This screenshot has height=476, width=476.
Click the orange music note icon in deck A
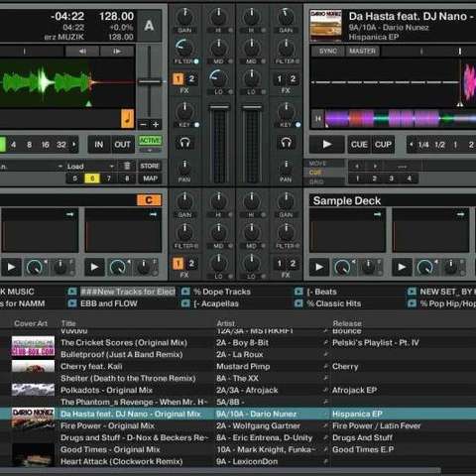pyautogui.click(x=127, y=118)
